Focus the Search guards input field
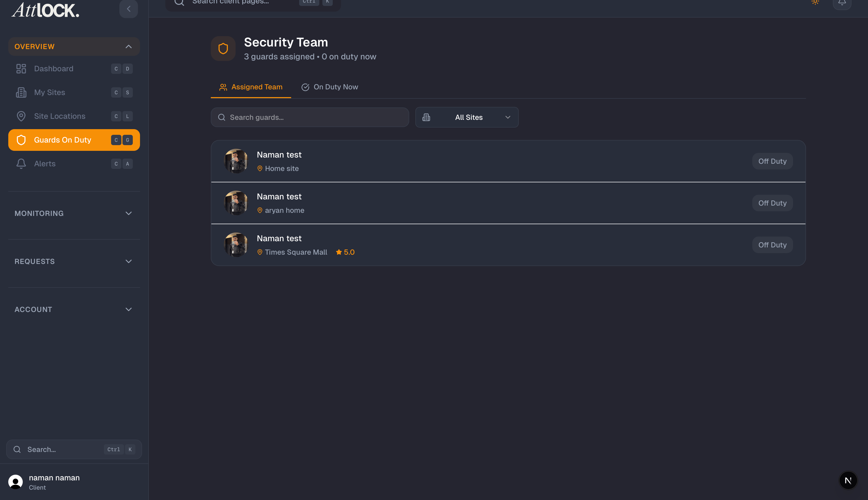This screenshot has height=500, width=868. (x=310, y=118)
